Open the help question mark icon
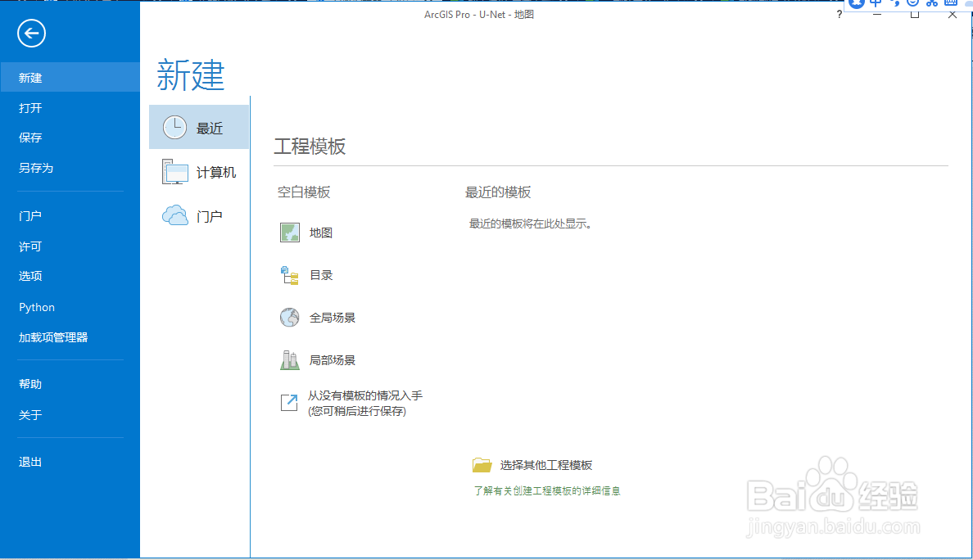Viewport: 973px width, 560px height. 839,14
